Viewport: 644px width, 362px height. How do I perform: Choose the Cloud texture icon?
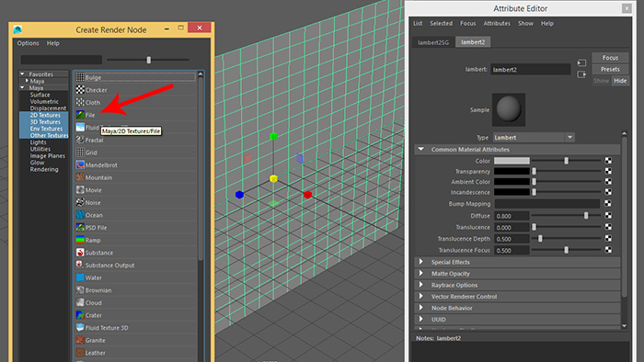point(80,302)
